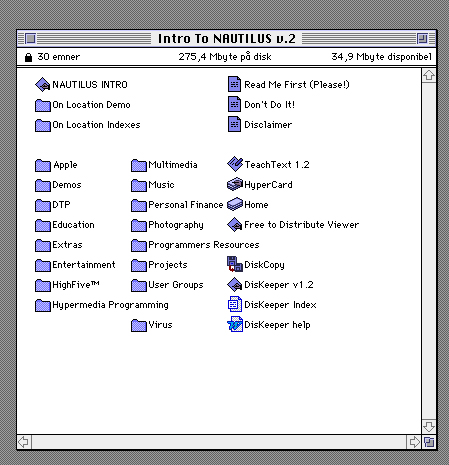Select the DisKeeper help document icon
This screenshot has height=465, width=449.
tap(235, 324)
